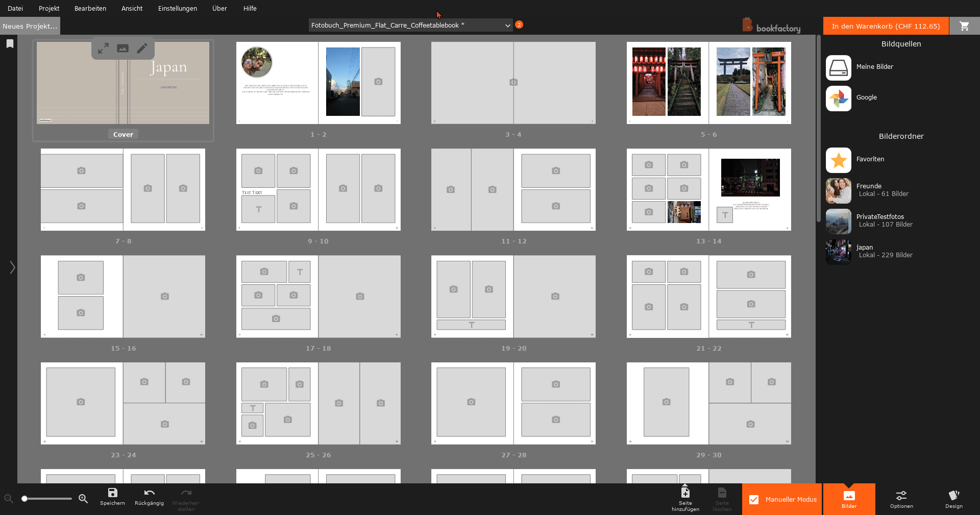Click the pencil edit icon on Cover
Image resolution: width=980 pixels, height=515 pixels.
tap(142, 48)
